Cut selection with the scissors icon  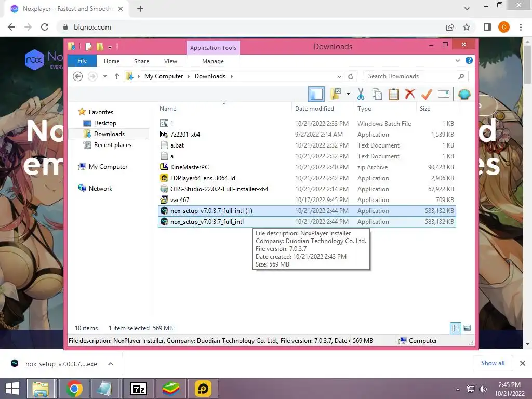tap(361, 94)
